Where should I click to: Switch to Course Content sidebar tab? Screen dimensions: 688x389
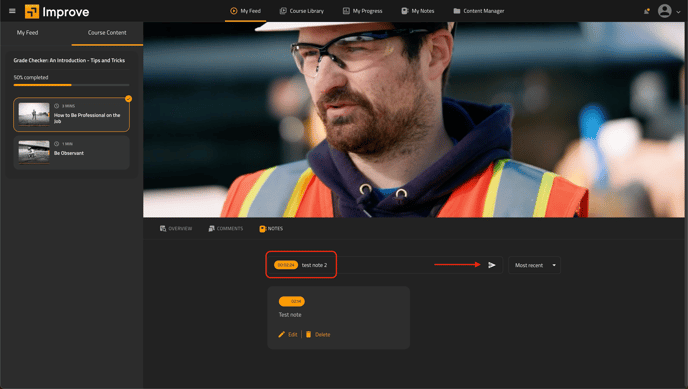(107, 32)
